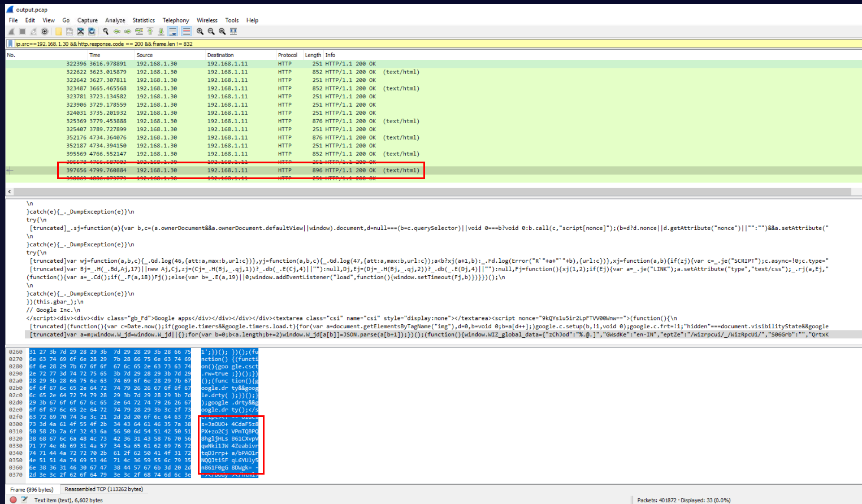The width and height of the screenshot is (862, 504).
Task: Restart the current capture
Action: tap(33, 32)
